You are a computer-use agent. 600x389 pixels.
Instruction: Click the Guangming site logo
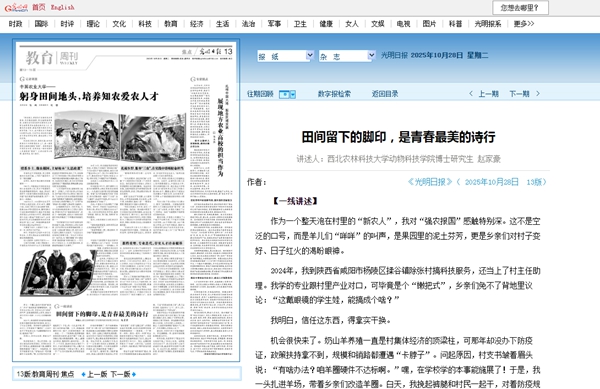click(16, 7)
